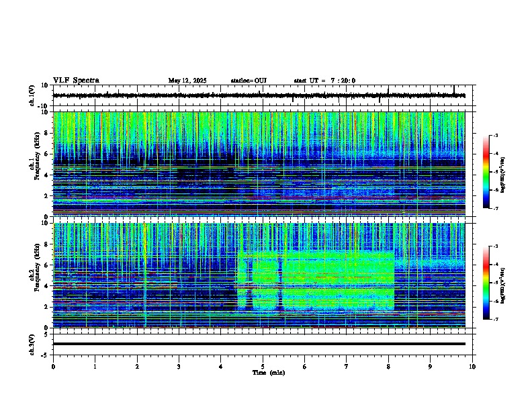Click the ch.2 spectrogram color scale bar

click(x=486, y=283)
